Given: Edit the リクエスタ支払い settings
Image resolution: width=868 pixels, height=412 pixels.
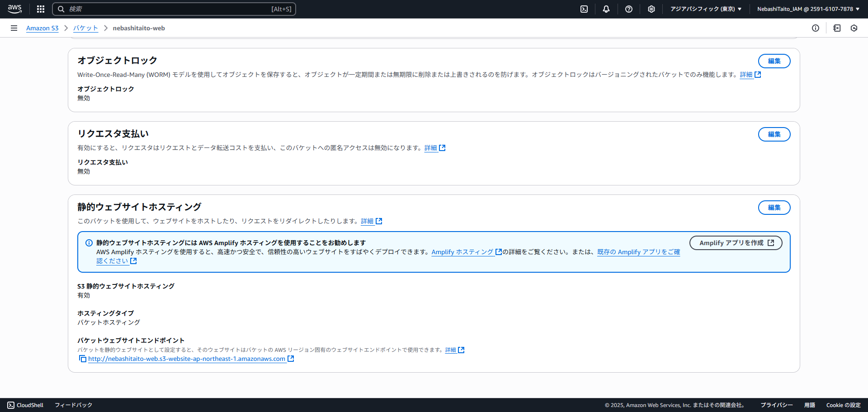Looking at the screenshot, I should coord(774,134).
